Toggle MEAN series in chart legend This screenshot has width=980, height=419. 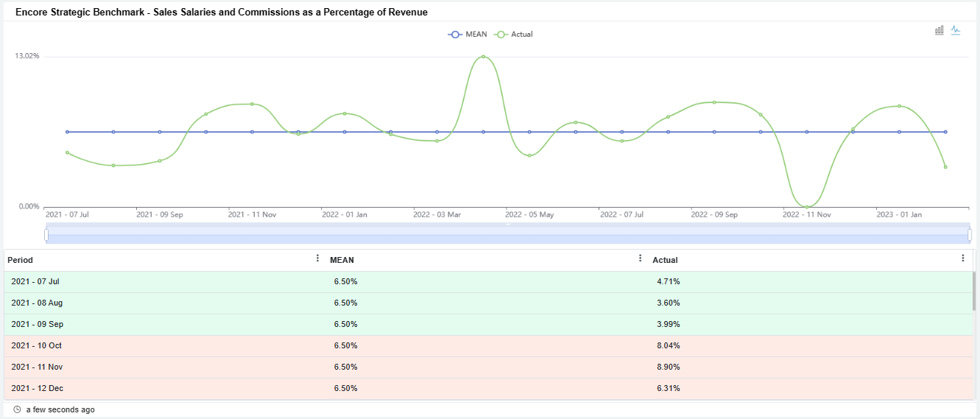pyautogui.click(x=467, y=35)
